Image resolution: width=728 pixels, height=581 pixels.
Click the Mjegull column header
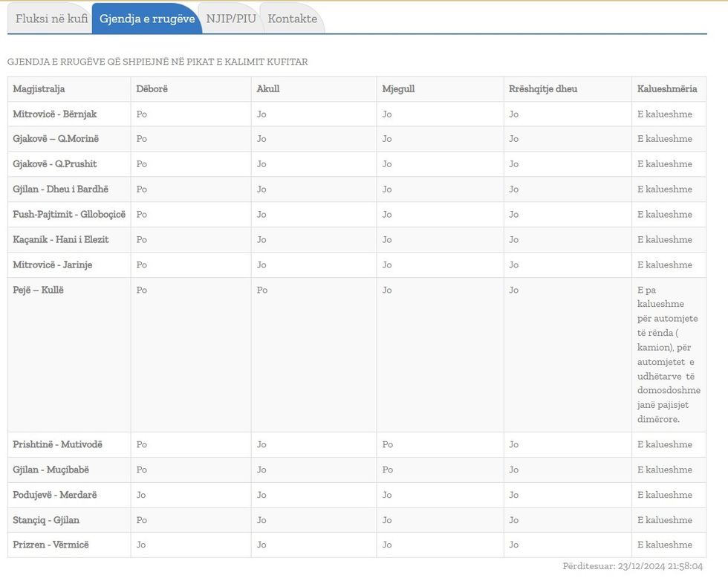click(x=398, y=88)
